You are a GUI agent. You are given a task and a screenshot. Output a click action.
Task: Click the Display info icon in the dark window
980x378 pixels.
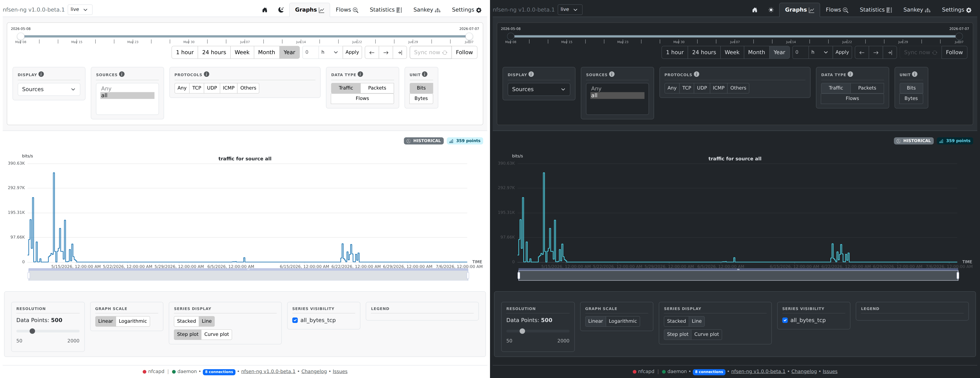pyautogui.click(x=531, y=74)
